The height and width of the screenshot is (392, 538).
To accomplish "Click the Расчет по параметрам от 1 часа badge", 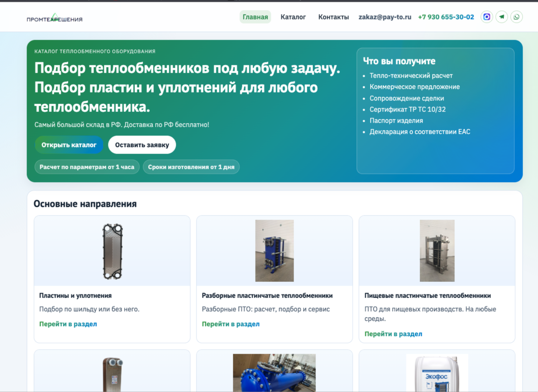I will 87,167.
